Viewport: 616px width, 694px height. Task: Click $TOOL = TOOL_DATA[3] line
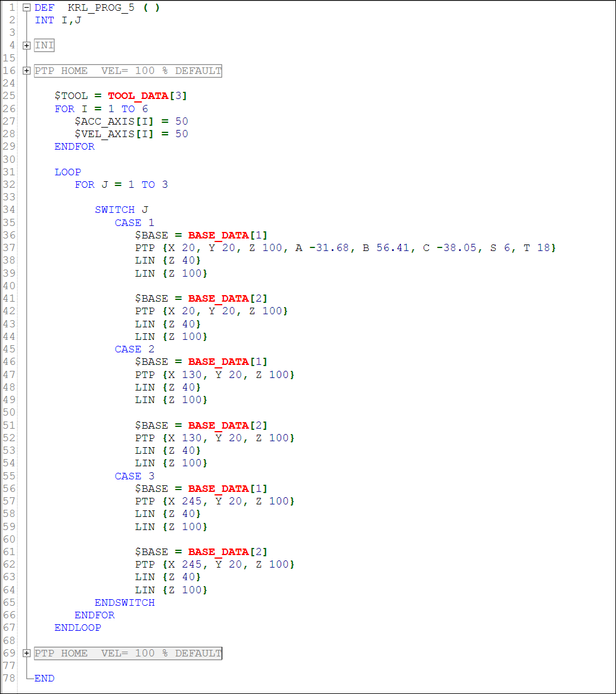coord(121,96)
